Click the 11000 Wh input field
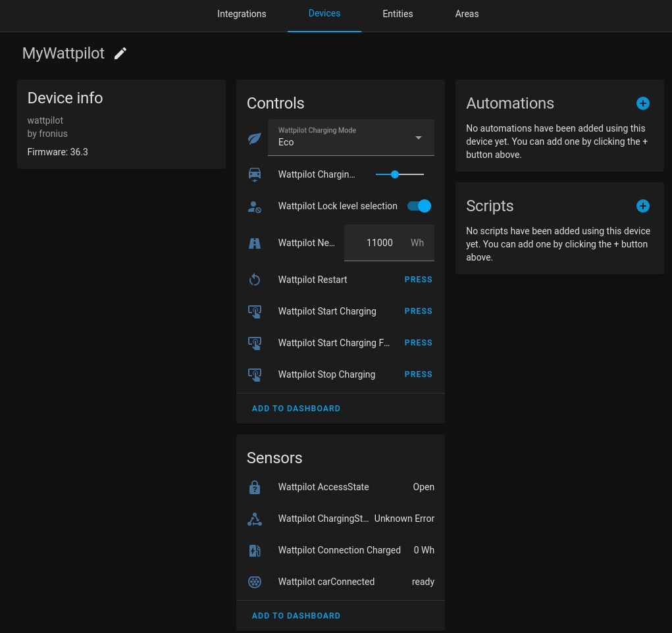This screenshot has width=672, height=633. 389,243
